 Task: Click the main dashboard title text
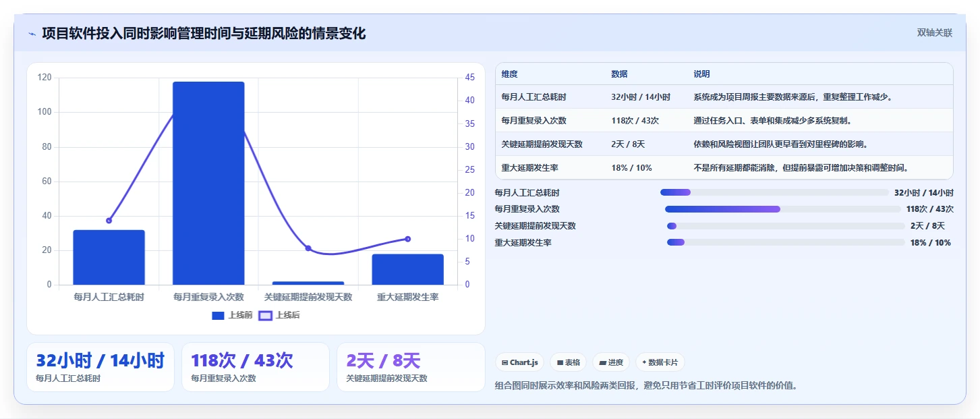tap(204, 33)
